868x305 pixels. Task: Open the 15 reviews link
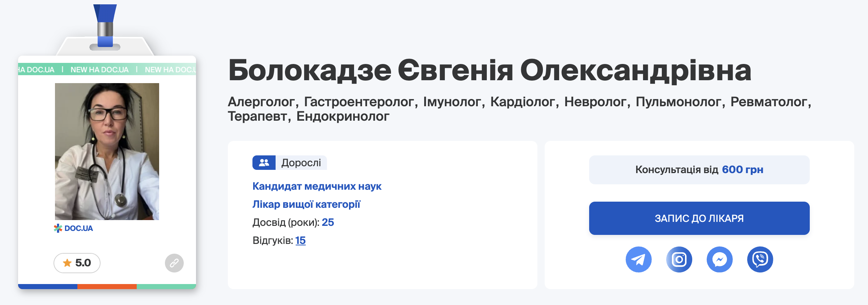point(300,240)
